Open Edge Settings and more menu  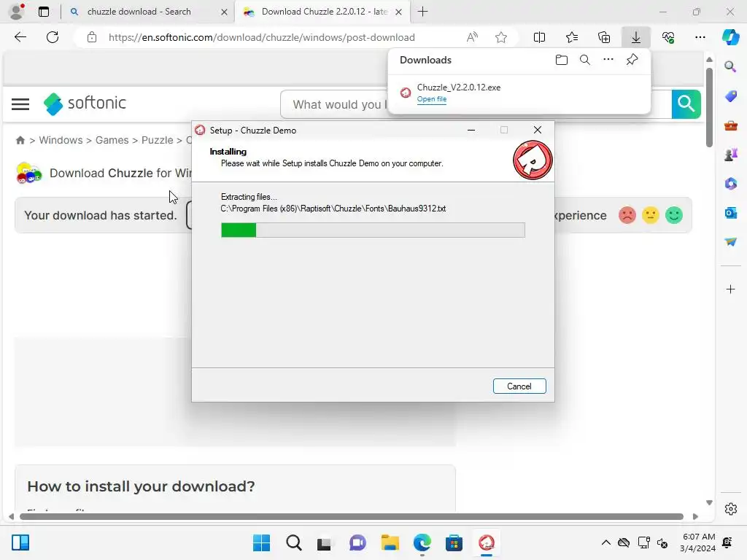click(x=700, y=37)
